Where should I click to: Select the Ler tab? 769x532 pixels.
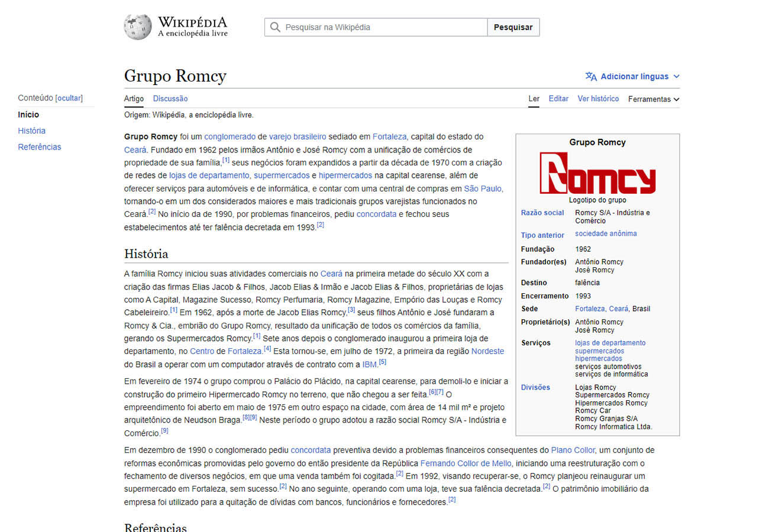pos(534,99)
